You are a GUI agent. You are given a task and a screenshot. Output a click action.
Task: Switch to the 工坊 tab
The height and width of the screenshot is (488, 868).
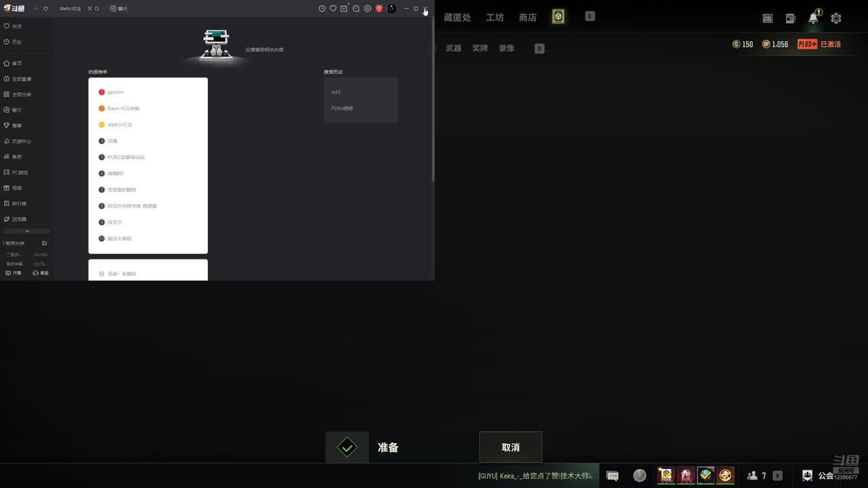pyautogui.click(x=495, y=18)
